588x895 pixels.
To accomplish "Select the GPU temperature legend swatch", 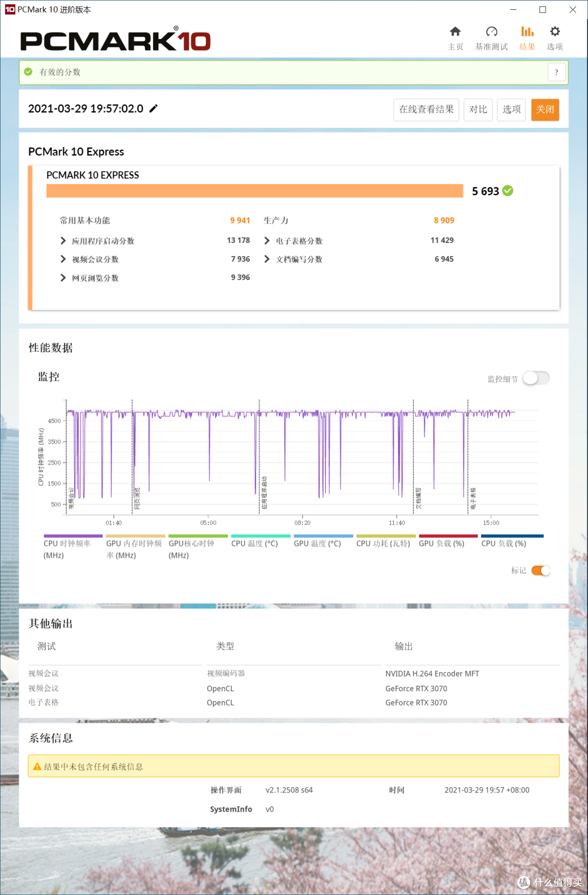I will pos(323,536).
